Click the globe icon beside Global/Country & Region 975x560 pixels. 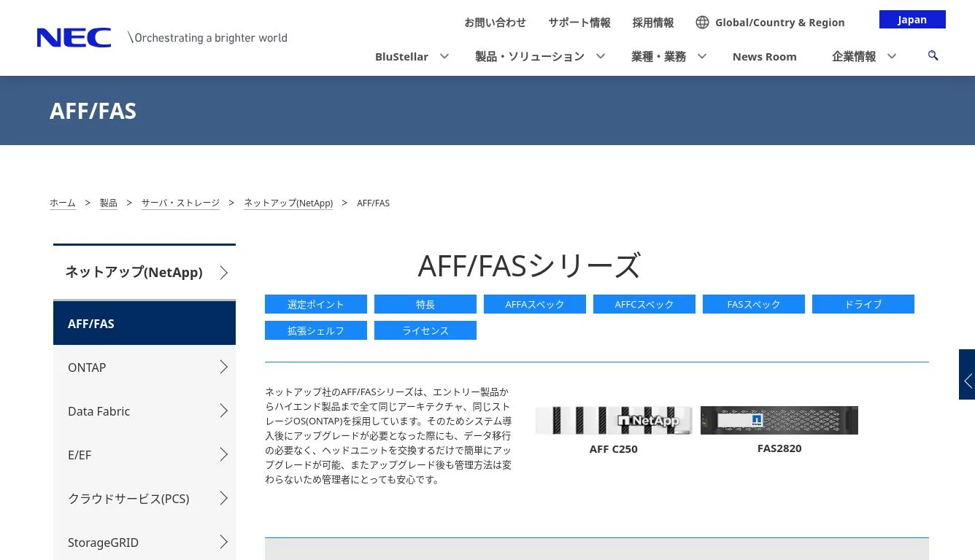[x=702, y=23]
